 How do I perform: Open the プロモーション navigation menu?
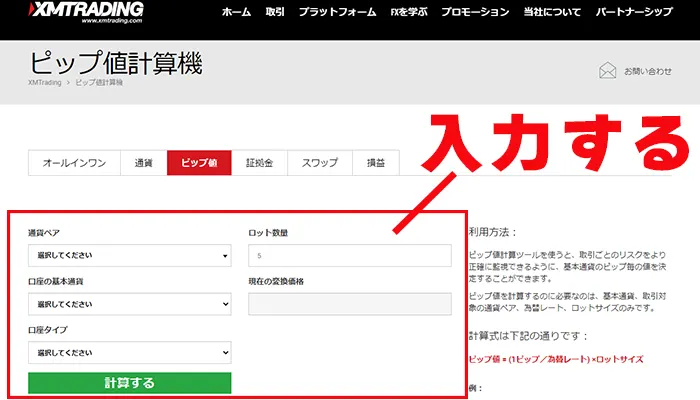coord(475,12)
